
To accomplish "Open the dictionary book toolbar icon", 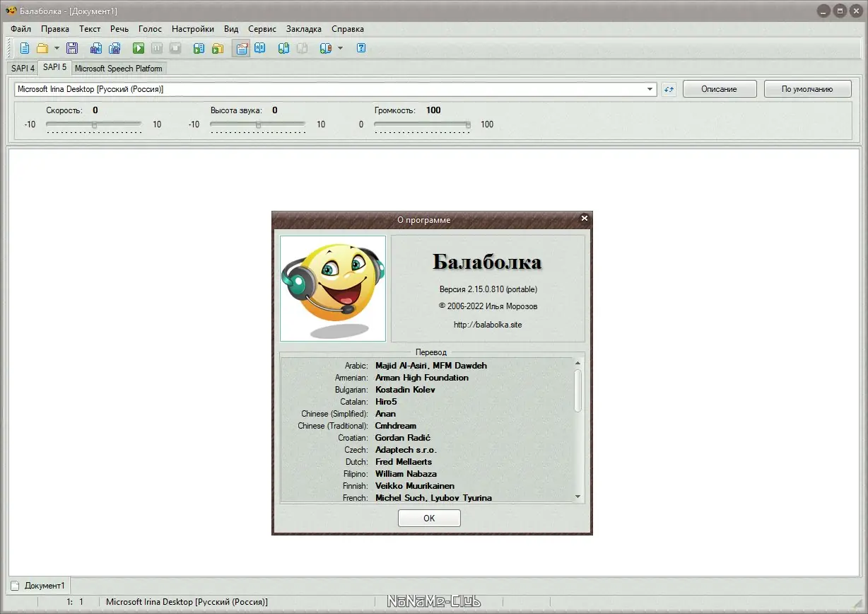I will [259, 48].
